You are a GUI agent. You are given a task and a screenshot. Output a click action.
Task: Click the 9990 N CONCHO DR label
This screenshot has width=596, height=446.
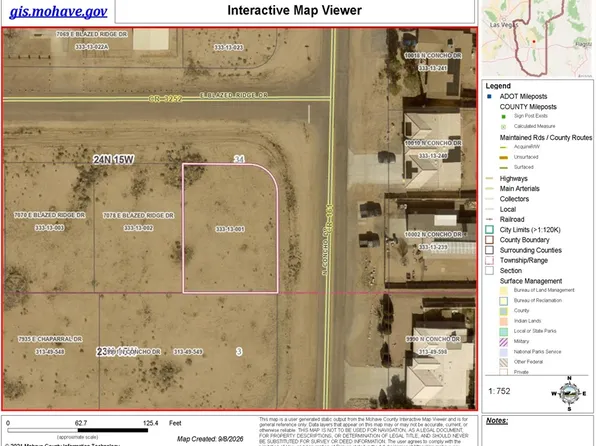pyautogui.click(x=433, y=339)
